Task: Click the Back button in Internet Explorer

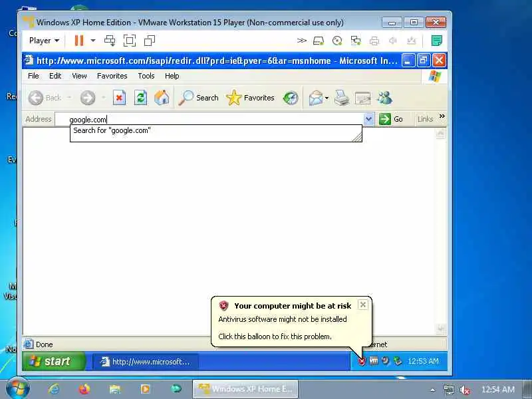Action: tap(45, 98)
